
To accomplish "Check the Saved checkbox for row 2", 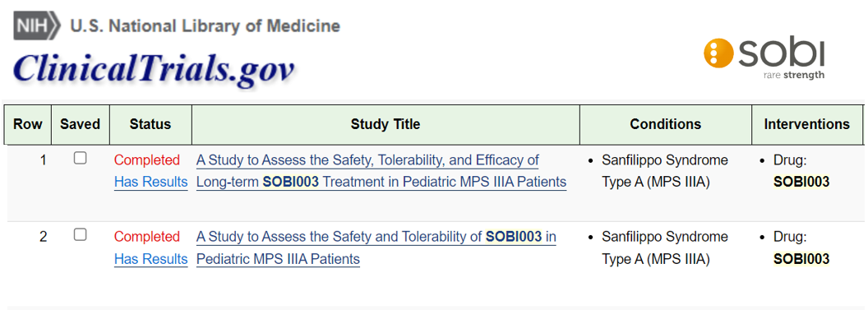I will click(x=81, y=235).
